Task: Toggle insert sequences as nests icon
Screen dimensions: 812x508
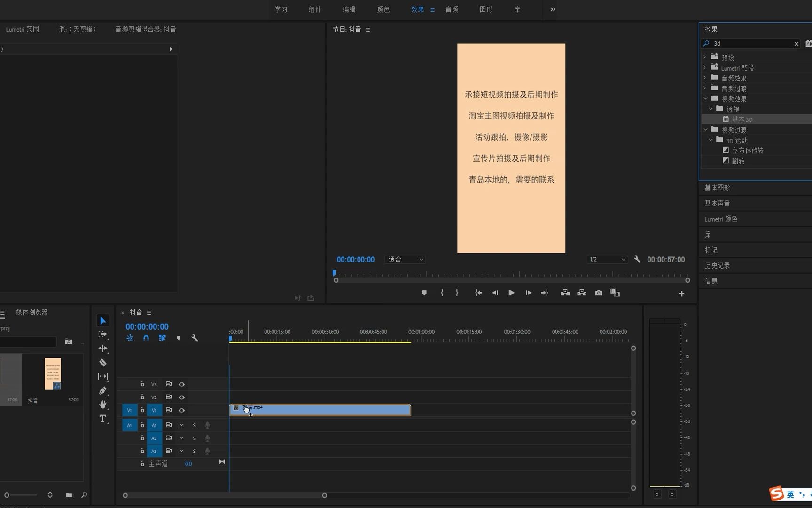Action: 130,338
